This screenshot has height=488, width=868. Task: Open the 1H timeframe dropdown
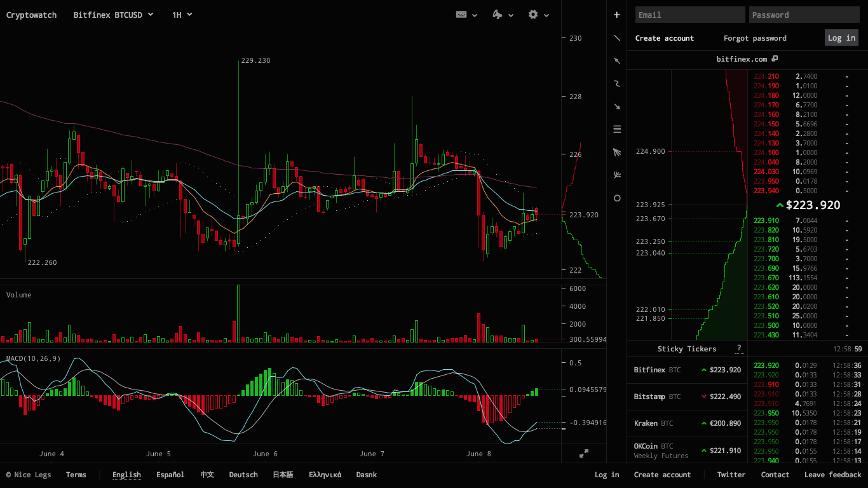(x=182, y=15)
